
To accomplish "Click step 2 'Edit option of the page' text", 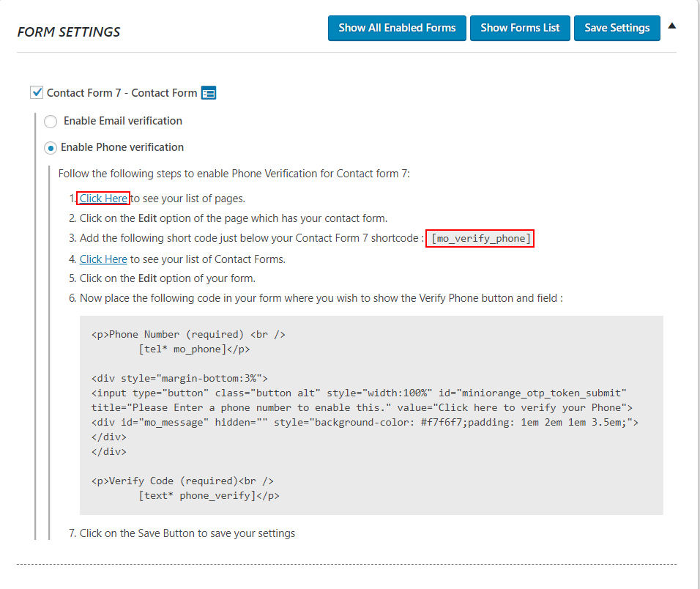I will coord(234,218).
